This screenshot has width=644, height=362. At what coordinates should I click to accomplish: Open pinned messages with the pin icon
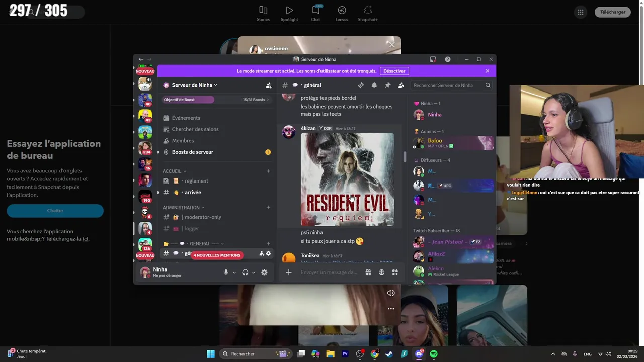[x=388, y=85]
